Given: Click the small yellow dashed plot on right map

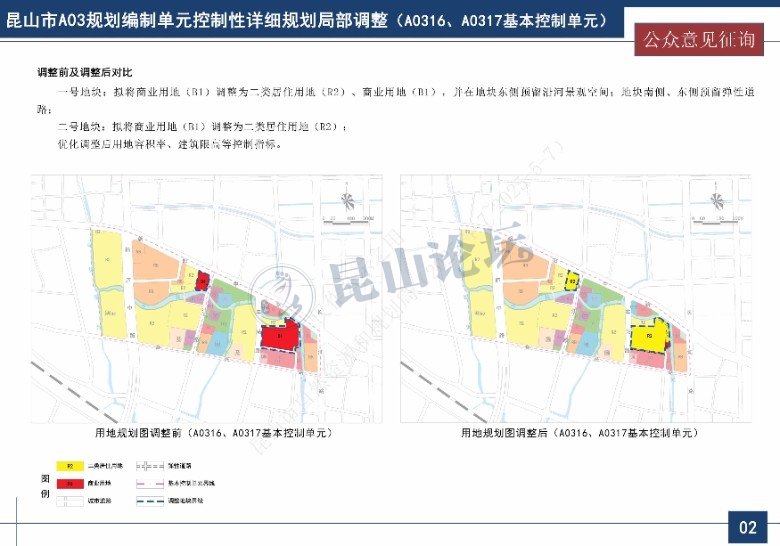Looking at the screenshot, I should point(571,282).
